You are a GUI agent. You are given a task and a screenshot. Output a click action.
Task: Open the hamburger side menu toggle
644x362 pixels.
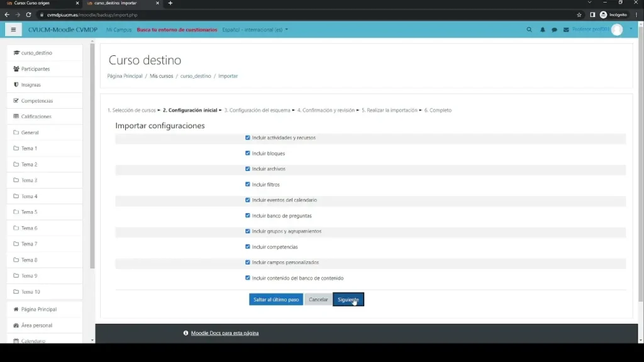coord(13,30)
